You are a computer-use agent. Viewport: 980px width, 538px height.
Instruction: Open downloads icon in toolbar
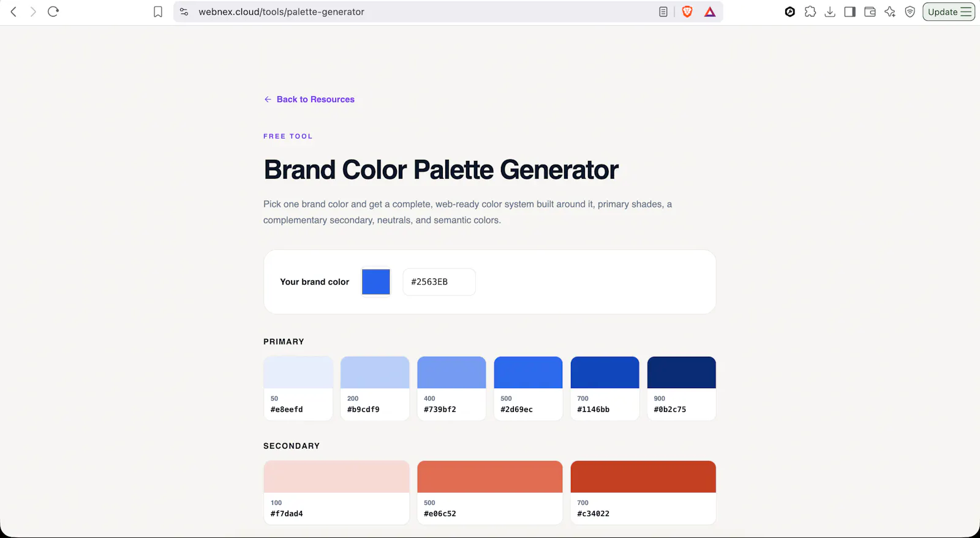click(x=830, y=12)
